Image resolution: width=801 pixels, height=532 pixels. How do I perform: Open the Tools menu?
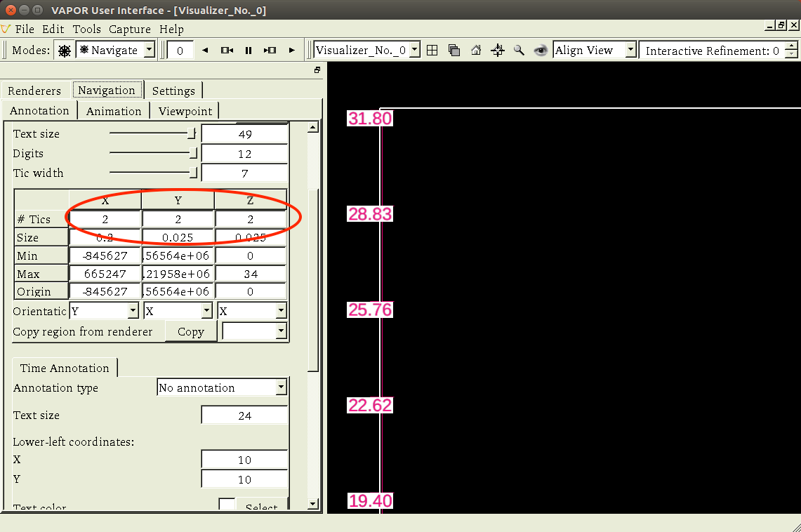click(x=86, y=29)
